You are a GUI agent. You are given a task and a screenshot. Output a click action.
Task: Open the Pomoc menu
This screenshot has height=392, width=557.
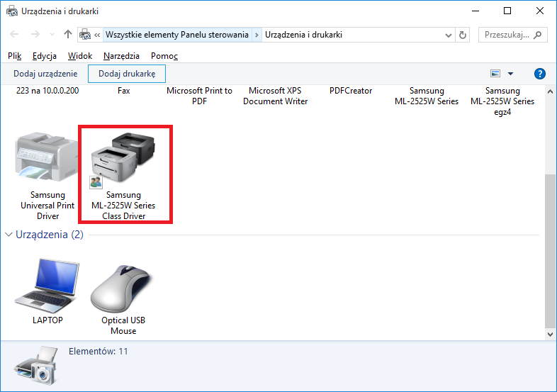tap(164, 56)
